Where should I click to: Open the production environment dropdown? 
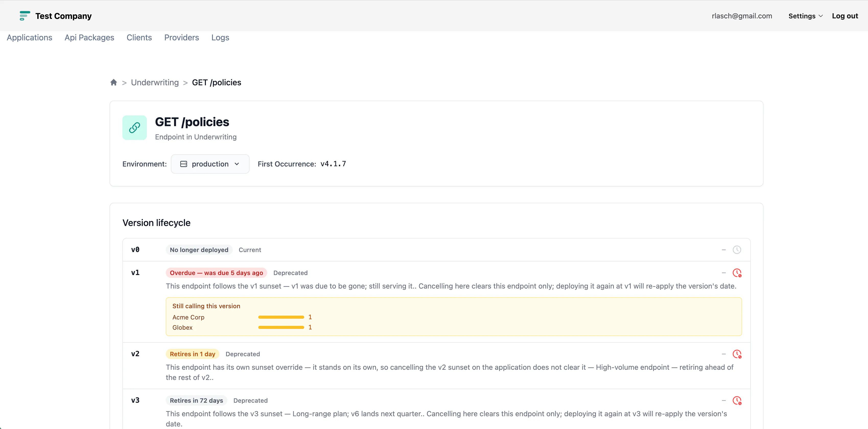point(210,164)
